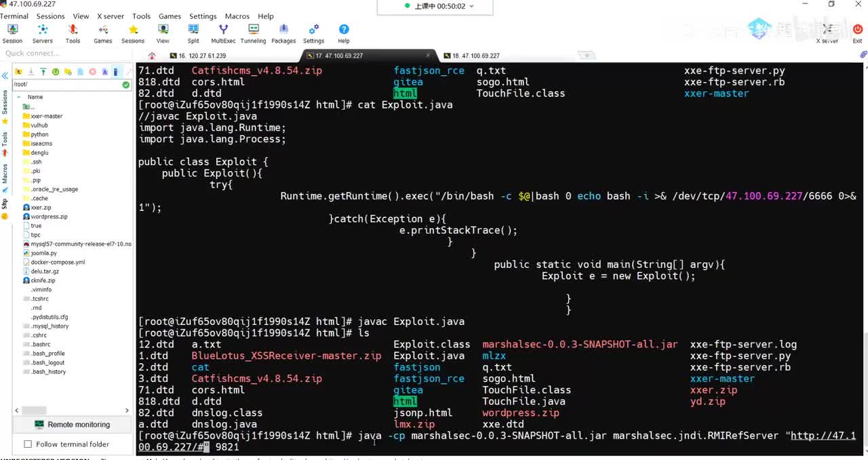Open the Sessions menu
The width and height of the screenshot is (868, 460).
[x=51, y=16]
